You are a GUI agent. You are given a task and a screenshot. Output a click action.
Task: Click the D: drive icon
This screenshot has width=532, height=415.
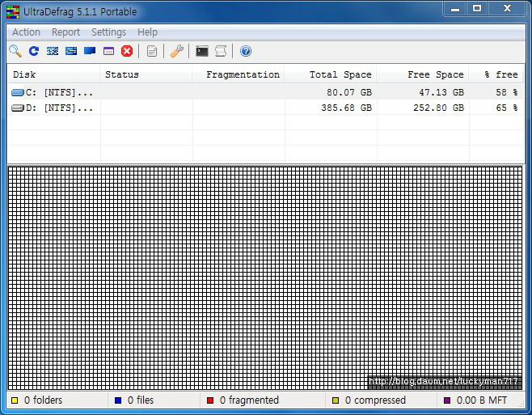18,108
